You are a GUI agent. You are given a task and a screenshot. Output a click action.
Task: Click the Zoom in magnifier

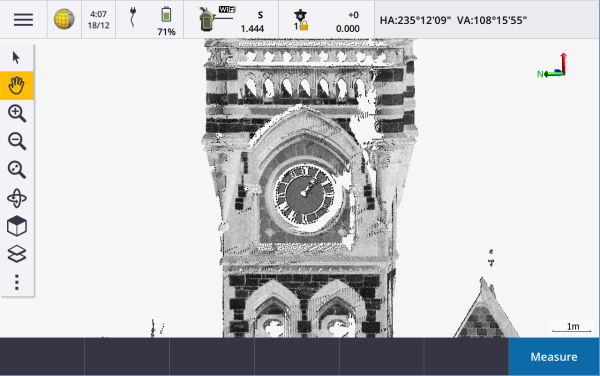coord(17,114)
